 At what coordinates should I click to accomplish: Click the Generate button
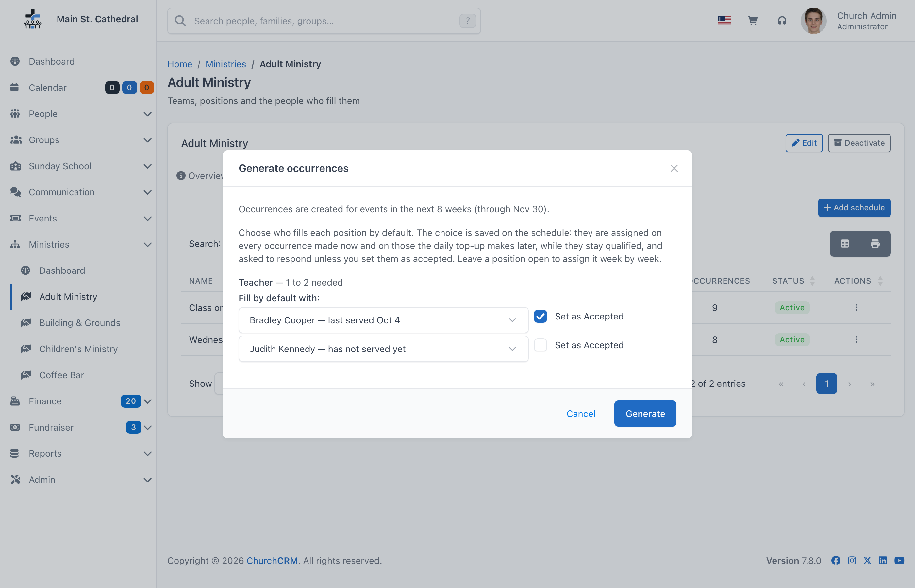coord(645,414)
